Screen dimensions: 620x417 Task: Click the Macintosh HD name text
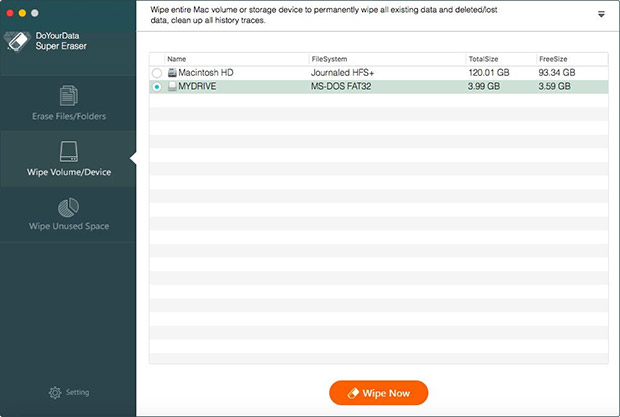click(206, 73)
